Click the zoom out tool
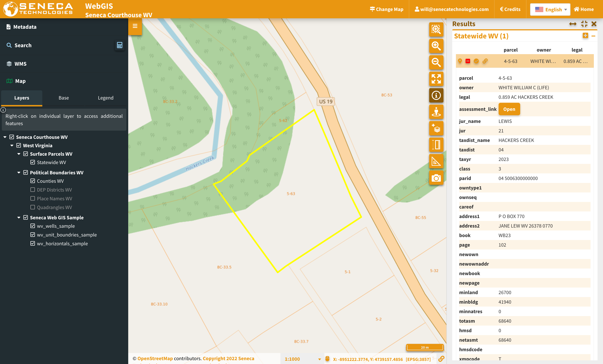The image size is (603, 364). [x=436, y=62]
